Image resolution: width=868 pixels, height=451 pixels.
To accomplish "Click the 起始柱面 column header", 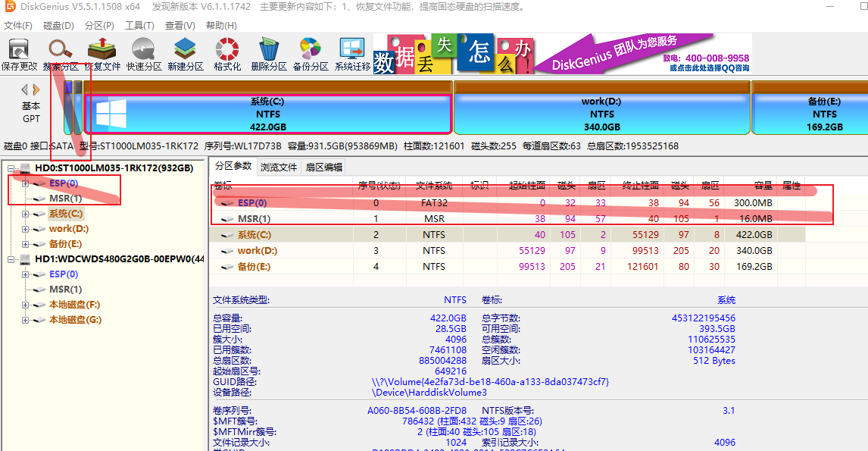I will 523,186.
